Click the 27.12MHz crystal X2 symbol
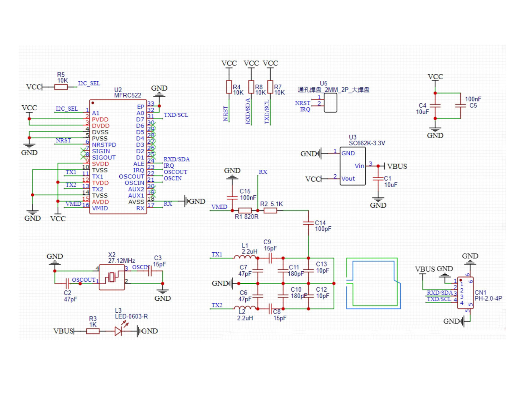Image resolution: width=525 pixels, height=420 pixels. pos(112,277)
